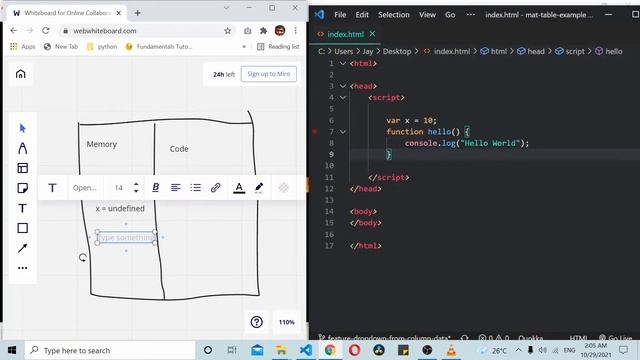Select the pen drawing tool

pos(22,148)
